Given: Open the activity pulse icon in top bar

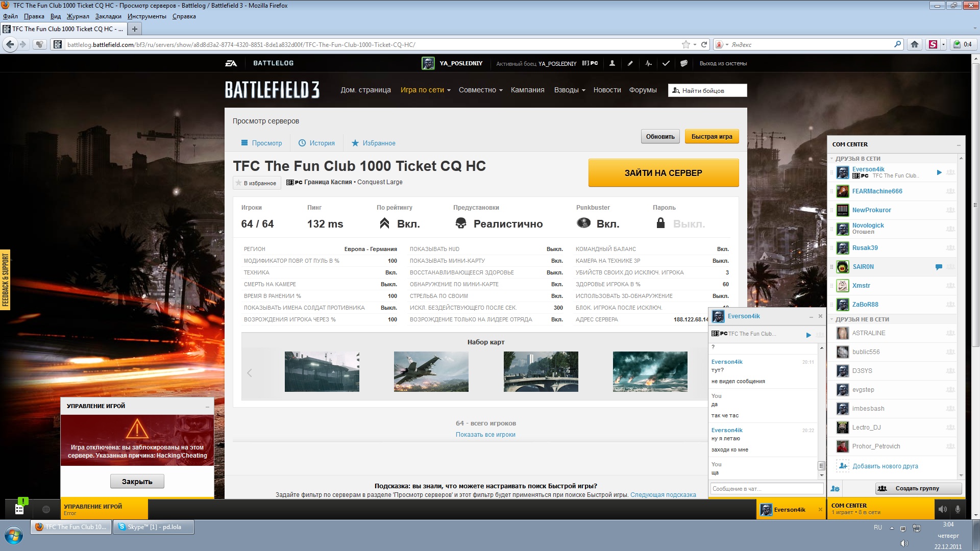Looking at the screenshot, I should (648, 63).
